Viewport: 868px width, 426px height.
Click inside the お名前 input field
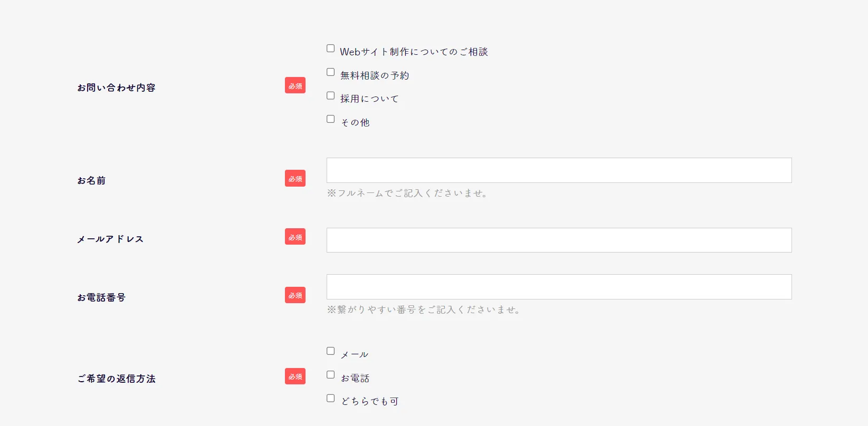(x=559, y=170)
